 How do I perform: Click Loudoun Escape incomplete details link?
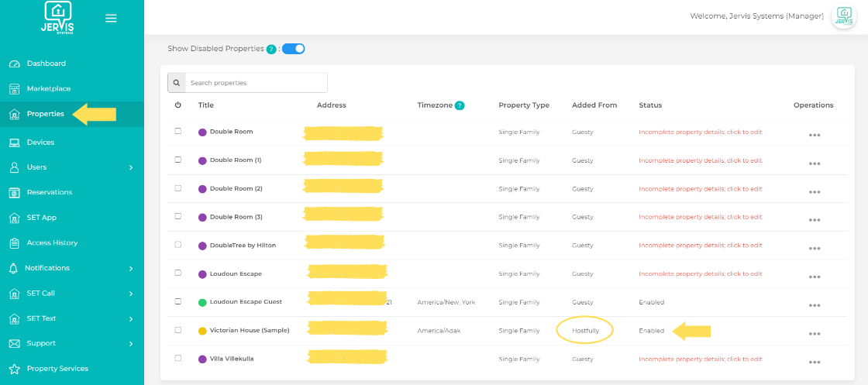pyautogui.click(x=701, y=273)
